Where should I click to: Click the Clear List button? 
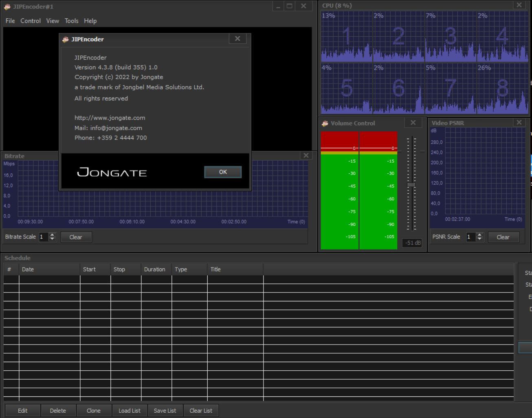click(201, 411)
